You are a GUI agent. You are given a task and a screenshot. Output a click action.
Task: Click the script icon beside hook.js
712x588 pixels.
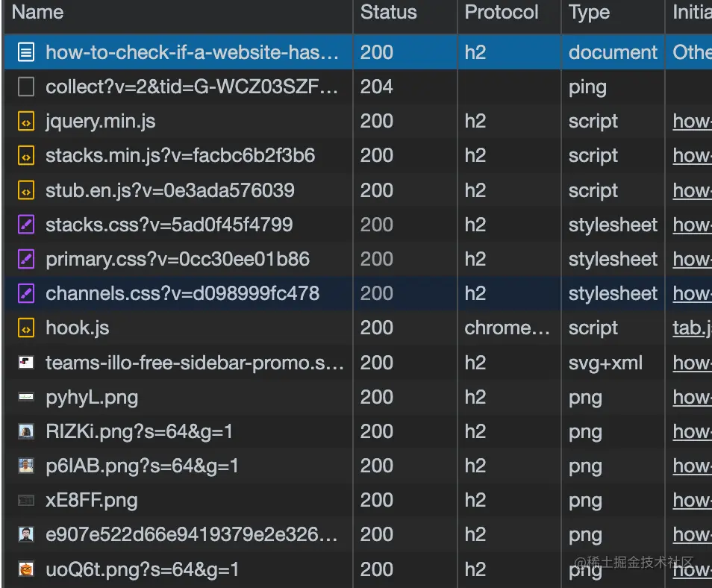point(26,328)
